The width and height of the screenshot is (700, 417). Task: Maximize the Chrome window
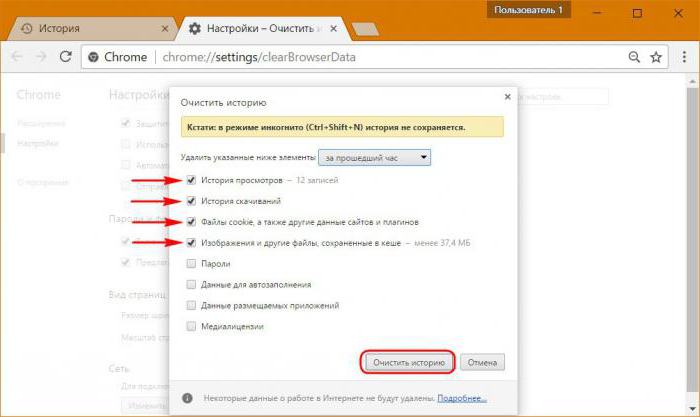(638, 13)
